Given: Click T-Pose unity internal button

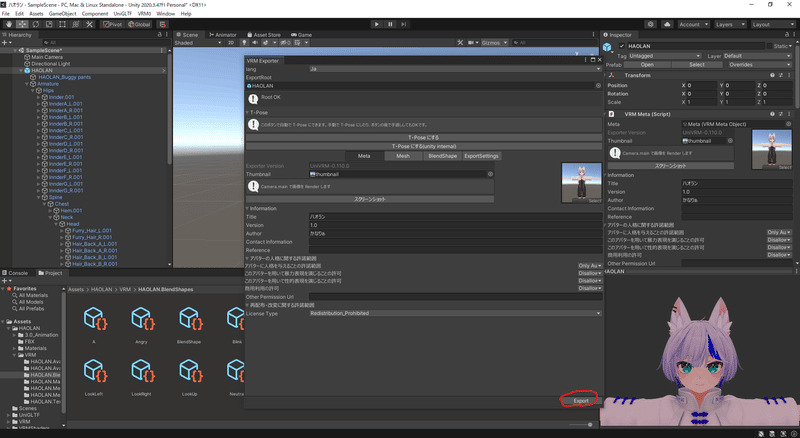Looking at the screenshot, I should click(423, 146).
